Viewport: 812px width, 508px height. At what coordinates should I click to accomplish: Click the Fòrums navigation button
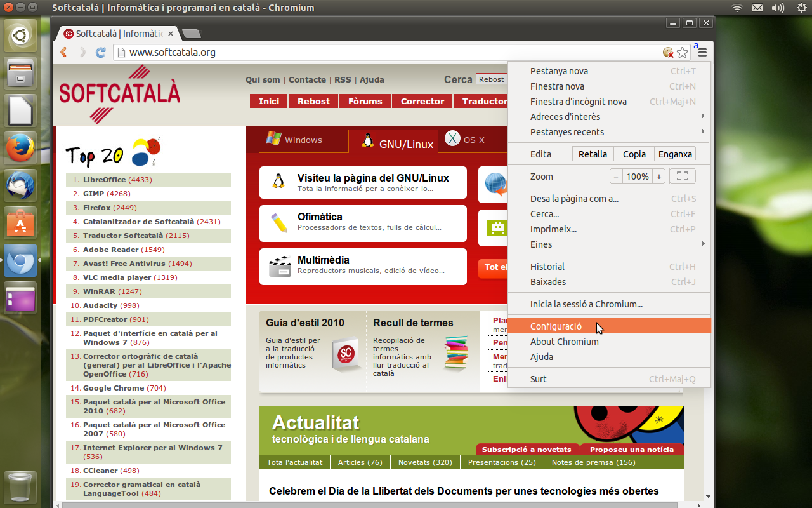[x=365, y=101]
